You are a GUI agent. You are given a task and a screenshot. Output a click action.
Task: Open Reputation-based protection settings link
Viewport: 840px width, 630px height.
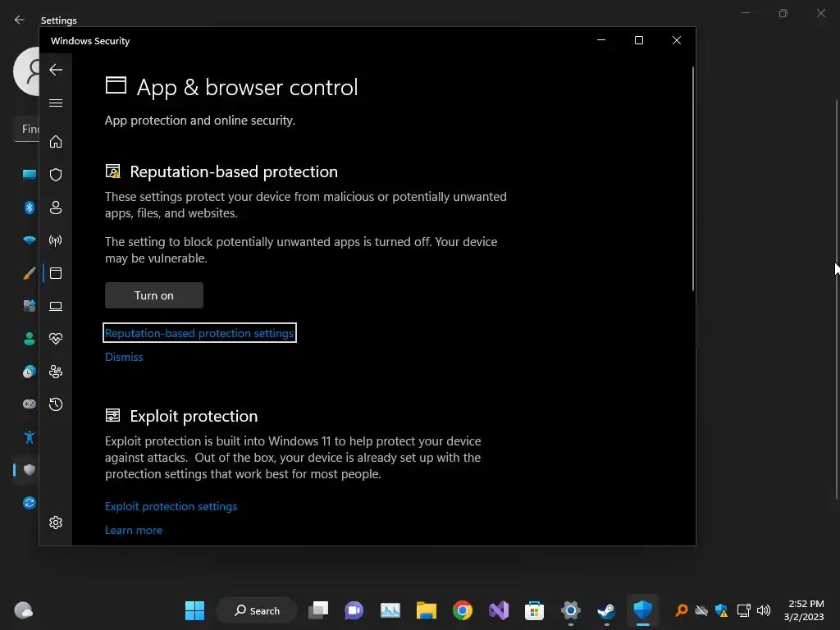point(199,333)
